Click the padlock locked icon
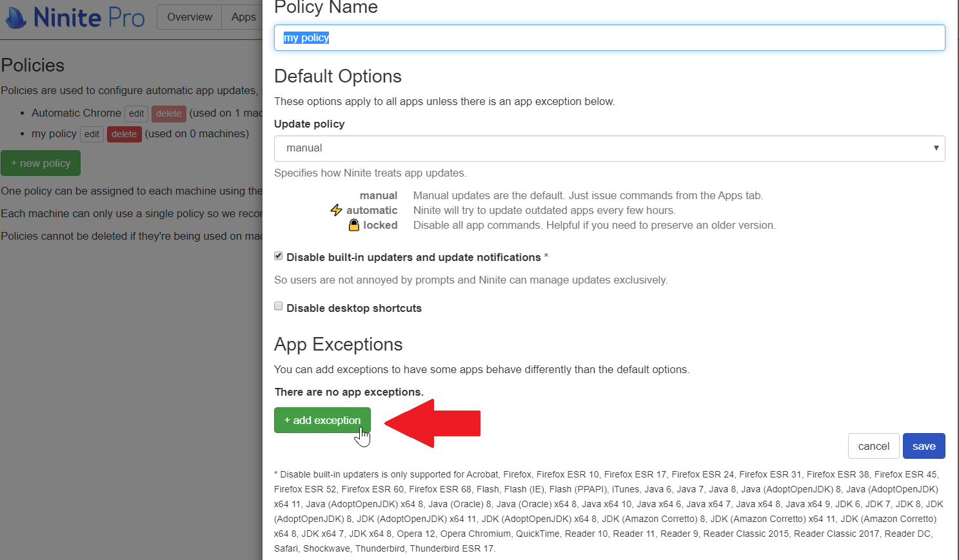Screen dimensions: 959x560 click(354, 225)
